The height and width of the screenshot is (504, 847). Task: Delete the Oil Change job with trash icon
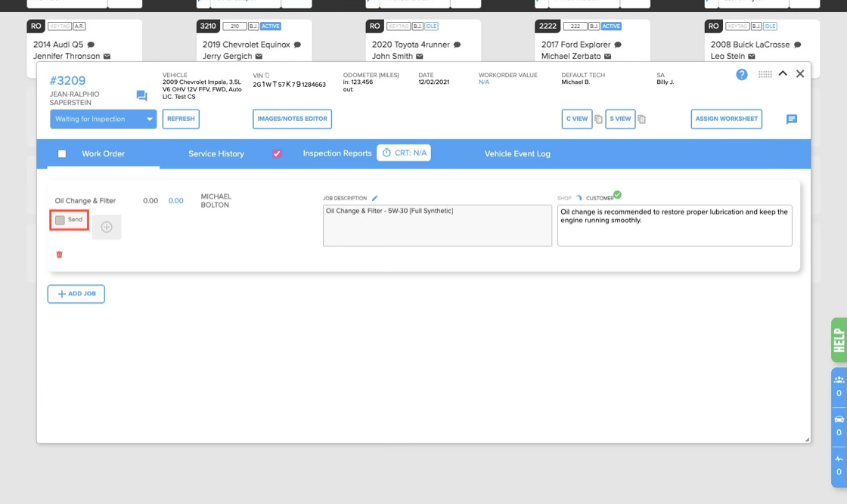click(x=60, y=254)
